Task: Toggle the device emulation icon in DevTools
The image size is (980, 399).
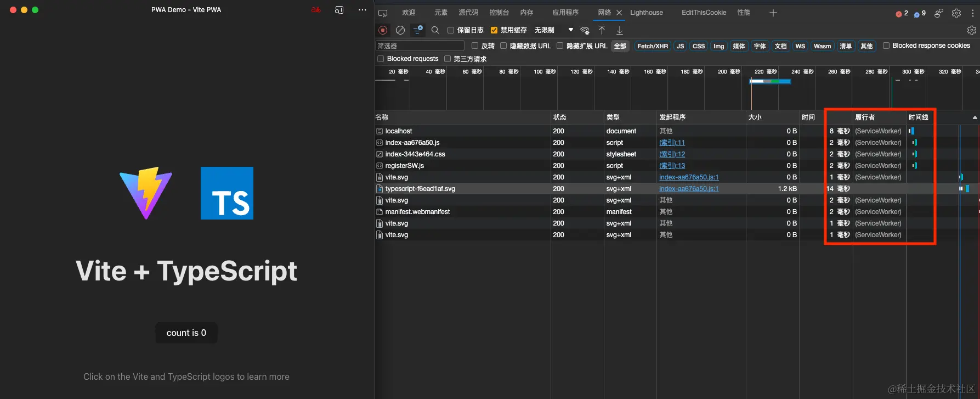Action: coord(383,13)
